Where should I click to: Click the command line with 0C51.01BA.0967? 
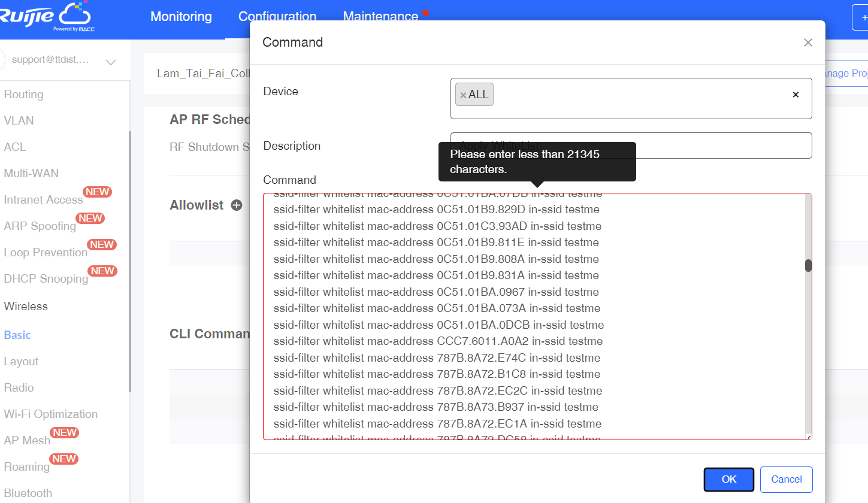coord(436,292)
